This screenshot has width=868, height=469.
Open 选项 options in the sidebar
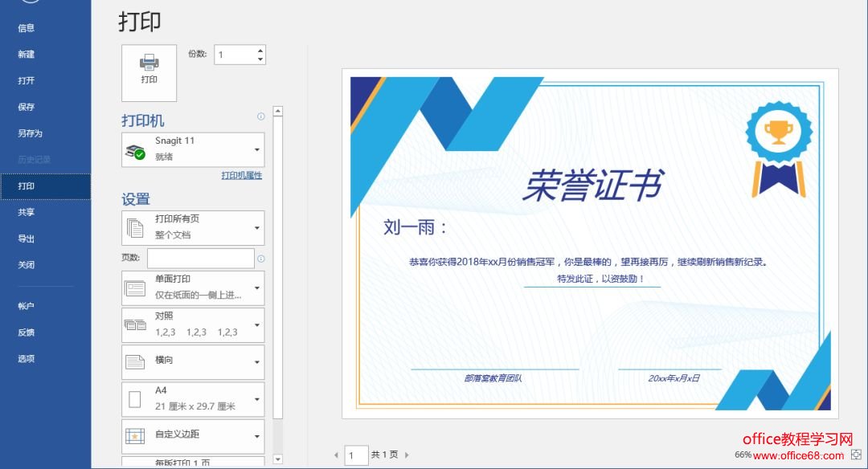coord(45,359)
